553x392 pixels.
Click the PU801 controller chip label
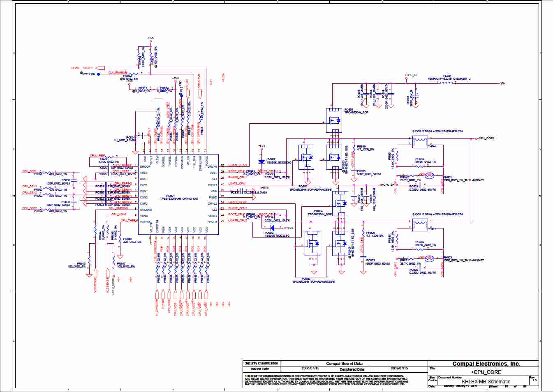tap(170, 196)
